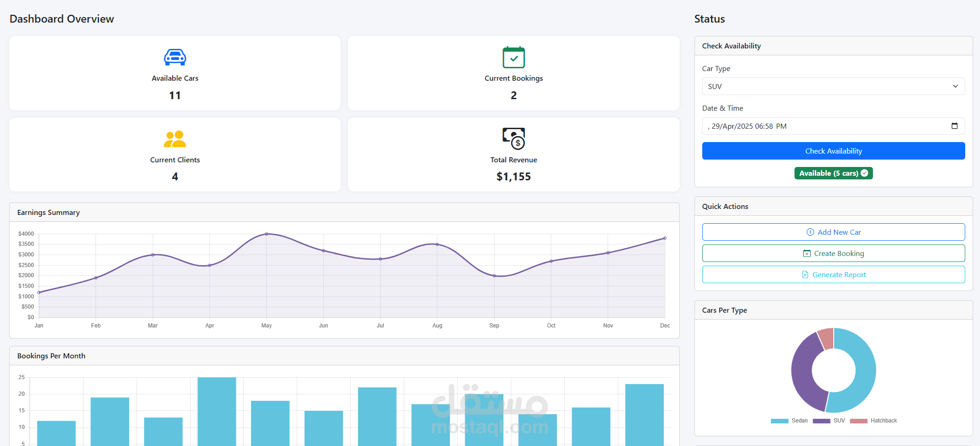
Task: Toggle the Sedan legend in Cars Per Type
Action: 789,421
